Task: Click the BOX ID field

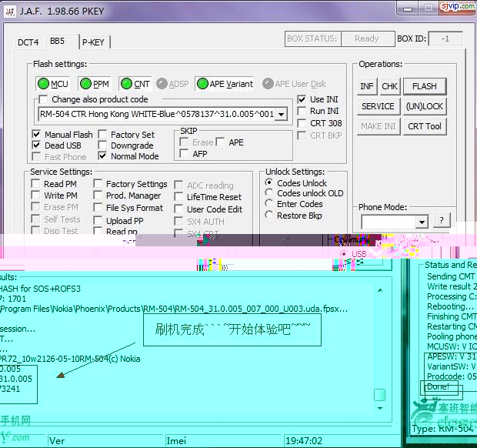Action: (445, 38)
